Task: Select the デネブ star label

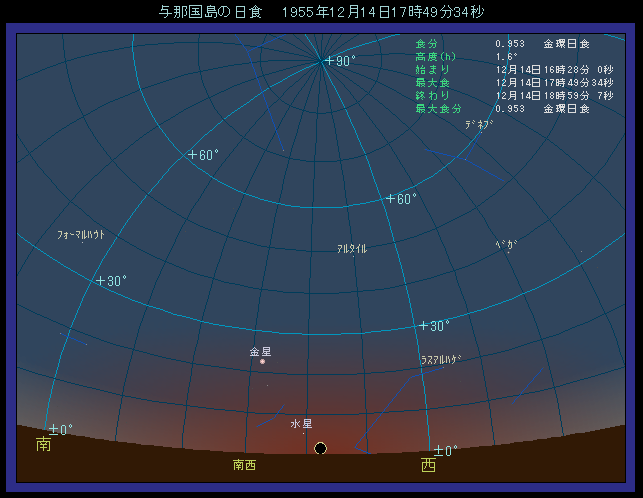Action: tap(479, 125)
